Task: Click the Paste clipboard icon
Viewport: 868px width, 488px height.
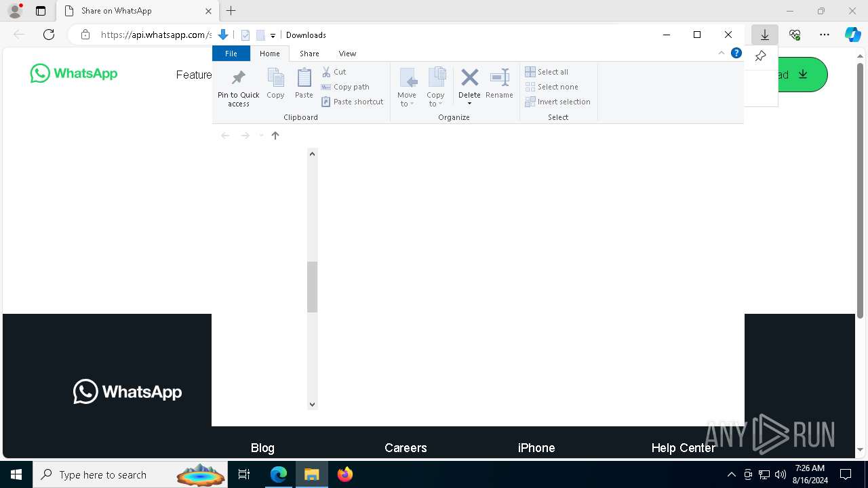Action: (304, 77)
